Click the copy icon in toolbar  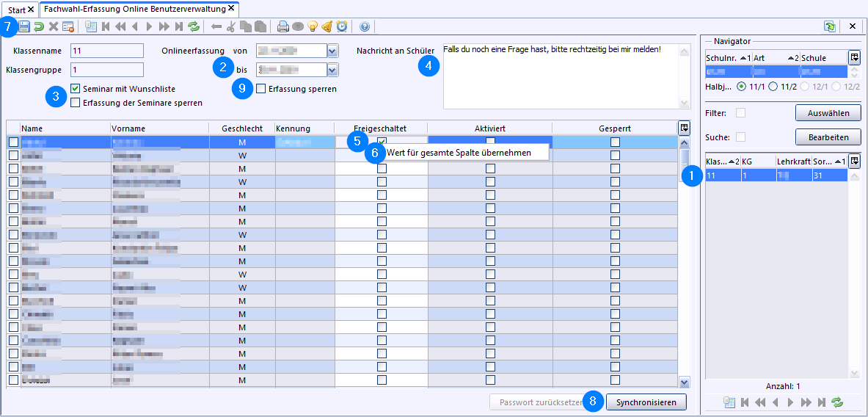246,26
